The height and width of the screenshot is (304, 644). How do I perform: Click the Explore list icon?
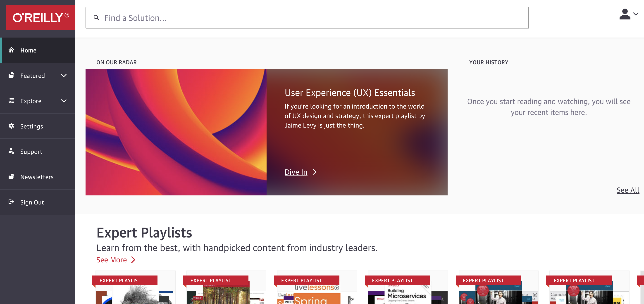click(x=11, y=101)
